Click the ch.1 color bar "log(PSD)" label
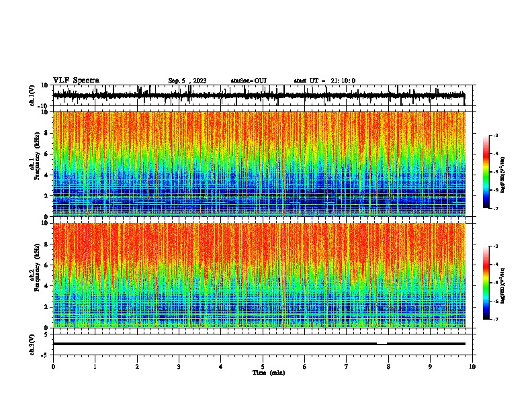The width and height of the screenshot is (532, 411). 503,175
